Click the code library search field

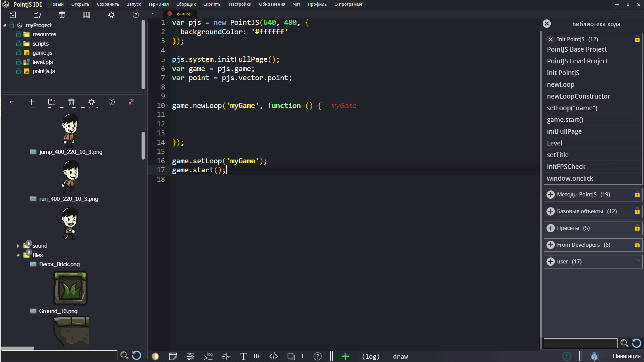pos(580,343)
